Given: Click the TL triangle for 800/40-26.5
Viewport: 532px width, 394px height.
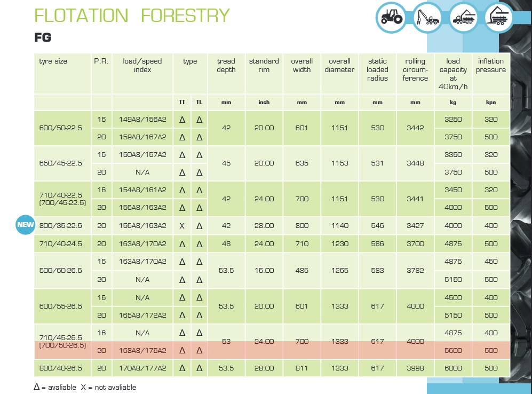Looking at the screenshot, I should [x=200, y=368].
